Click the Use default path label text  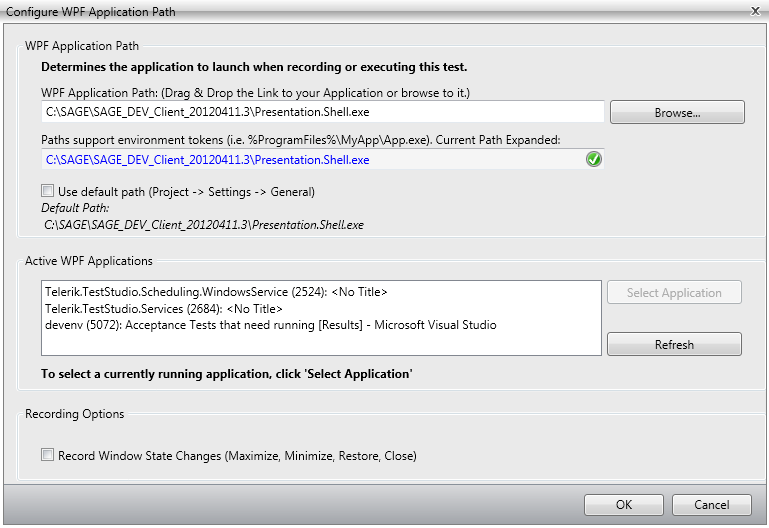pos(186,191)
